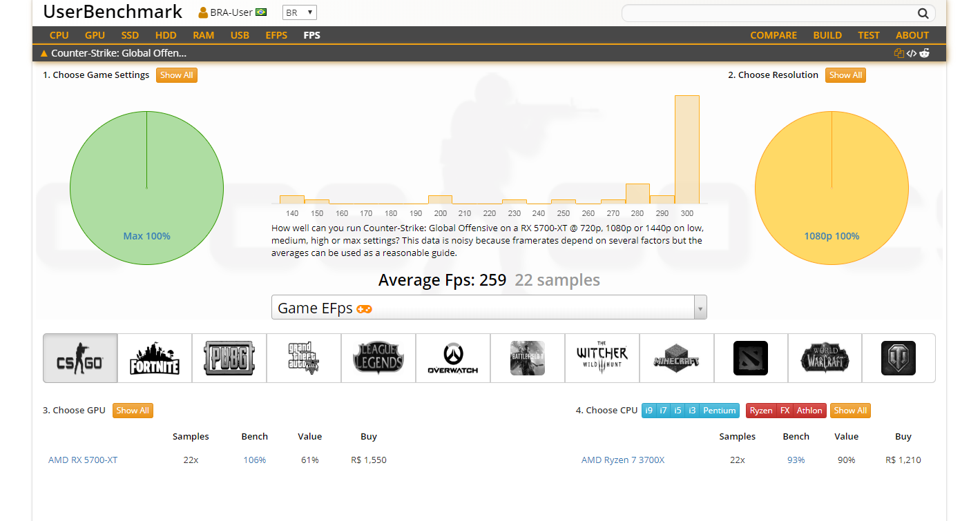Select the World of Tanks icon

[x=899, y=358]
